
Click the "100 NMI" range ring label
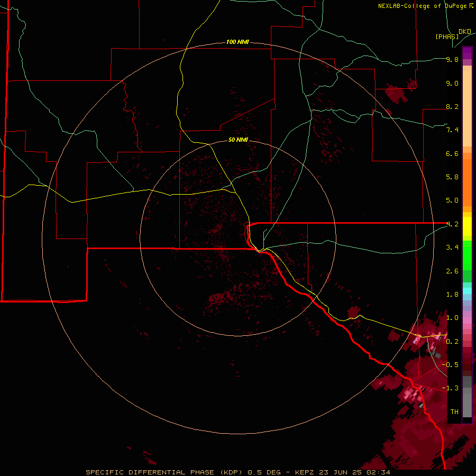pos(237,42)
